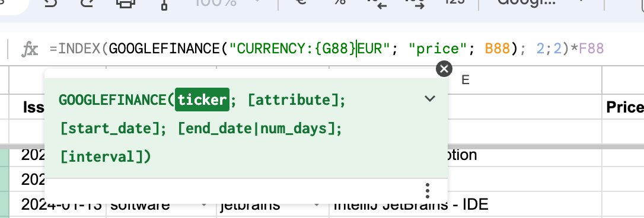This screenshot has width=644, height=218.
Task: Select the IntelliJ JetBrains - IDE cell
Action: pyautogui.click(x=466, y=204)
